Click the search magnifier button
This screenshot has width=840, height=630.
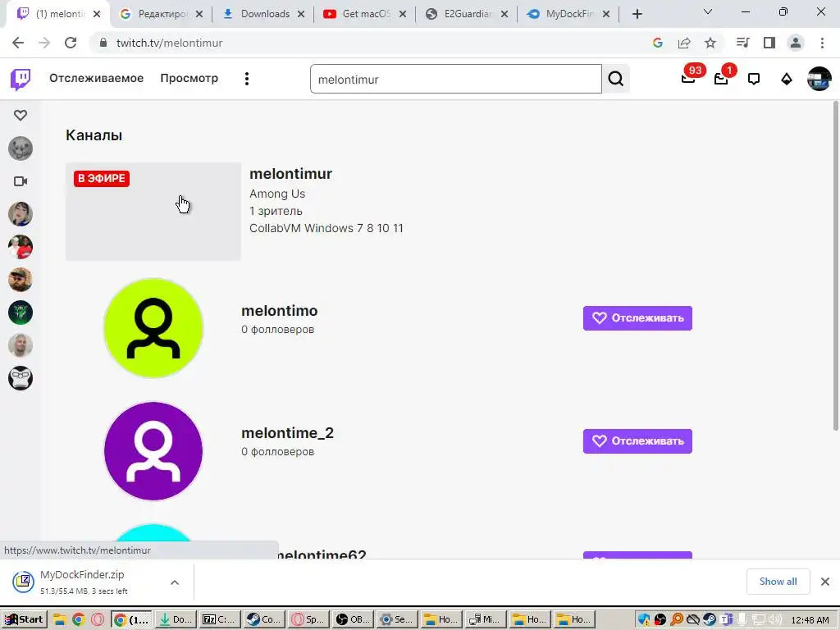coord(615,79)
